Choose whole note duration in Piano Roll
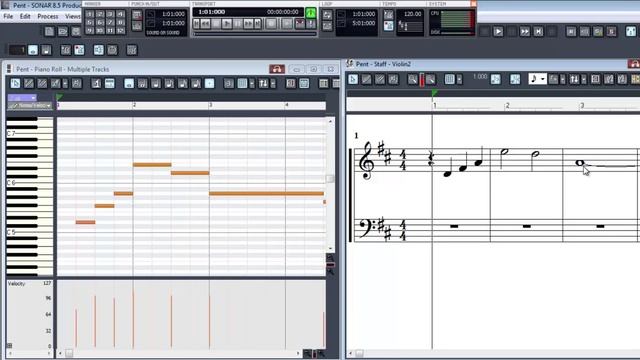This screenshot has width=640, height=360. click(x=129, y=83)
